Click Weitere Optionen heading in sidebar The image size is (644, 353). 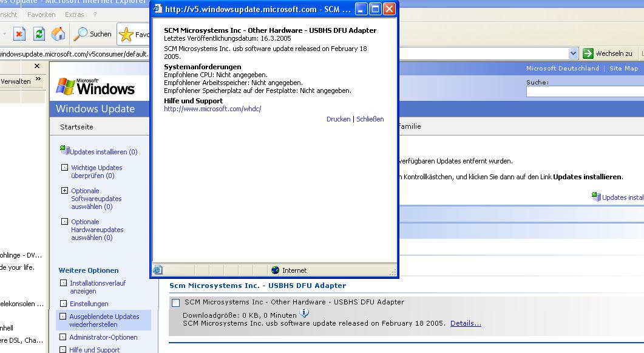tap(89, 270)
